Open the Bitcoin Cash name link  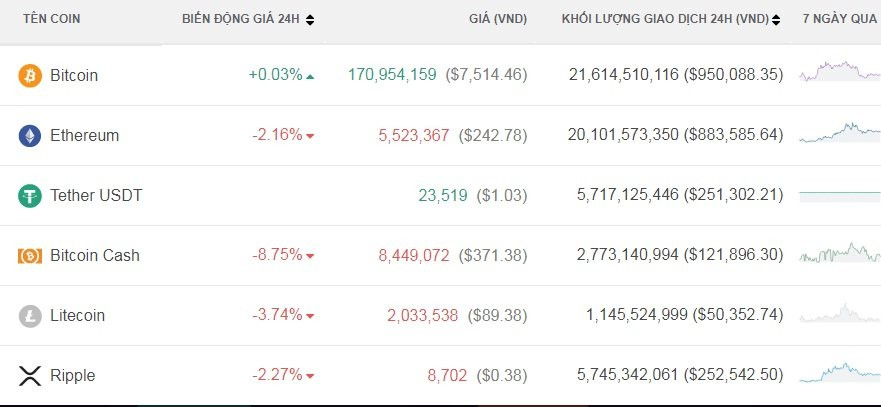(95, 255)
